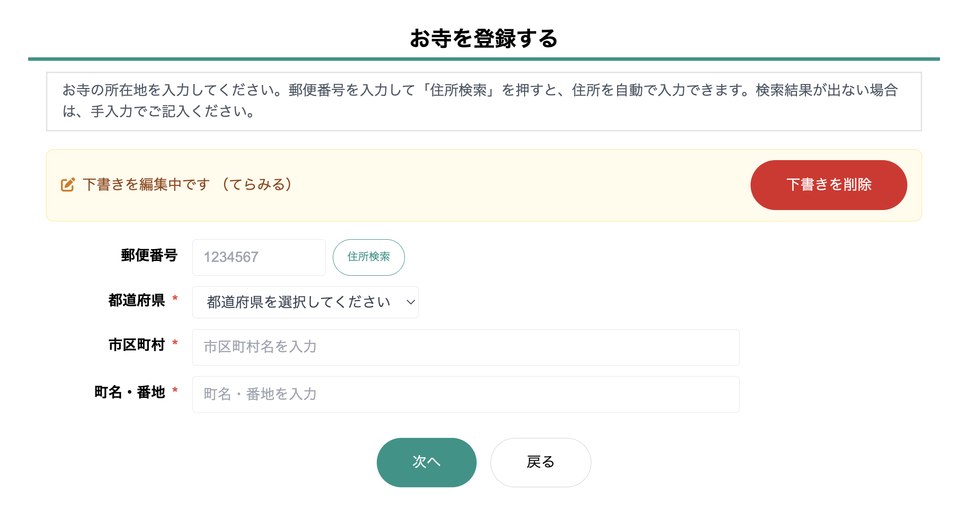Focus the 郵便番号 postal code field
This screenshot has width=980, height=513.
(259, 257)
